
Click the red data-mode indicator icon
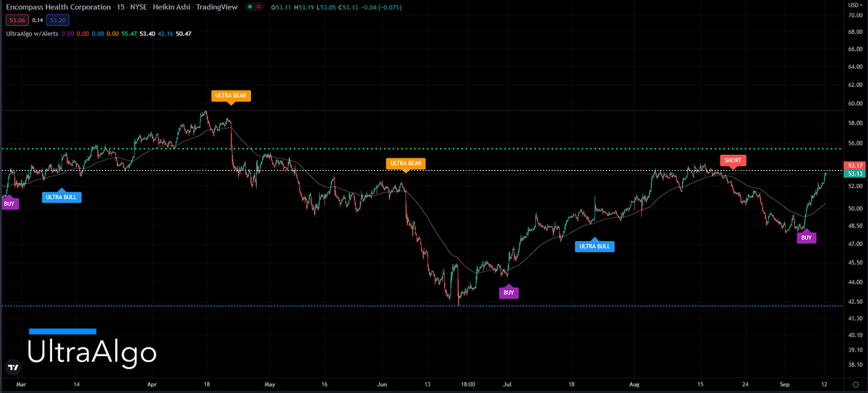[260, 7]
